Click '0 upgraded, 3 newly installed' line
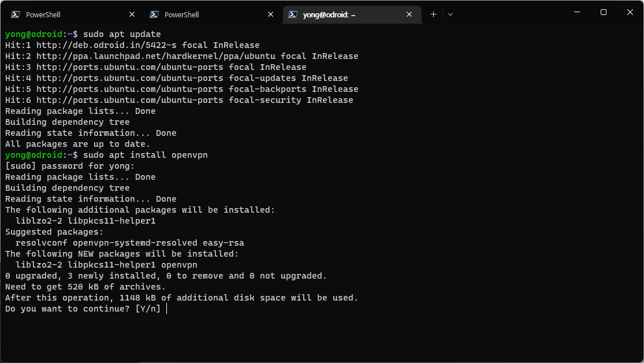 tap(166, 276)
